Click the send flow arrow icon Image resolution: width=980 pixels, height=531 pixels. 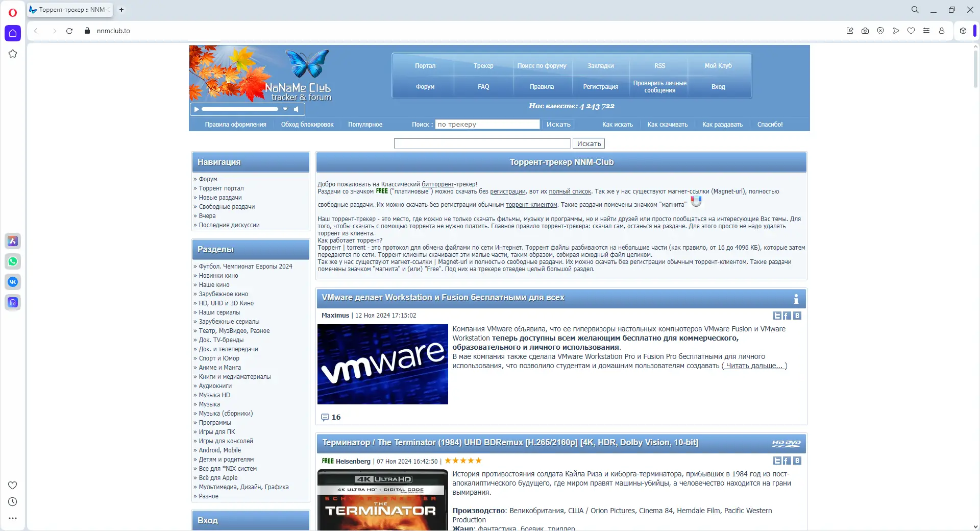[896, 31]
